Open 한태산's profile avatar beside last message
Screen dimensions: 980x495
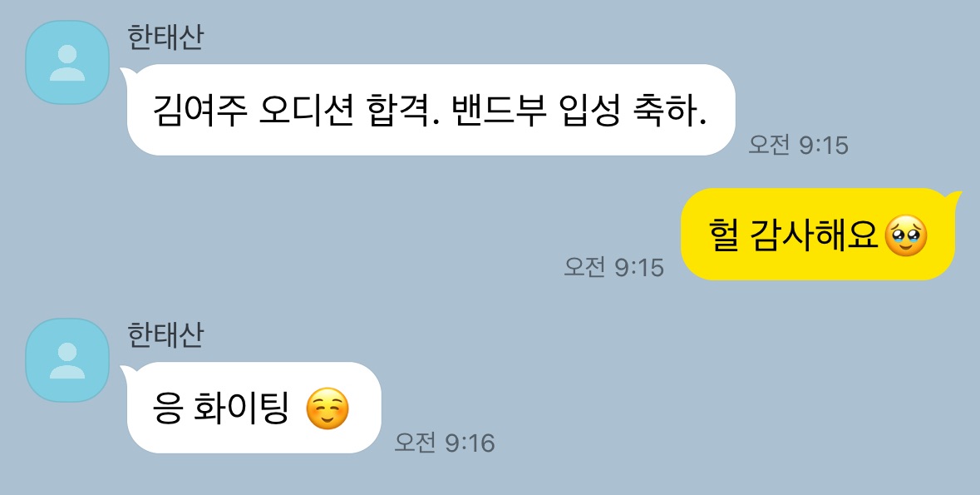(66, 360)
